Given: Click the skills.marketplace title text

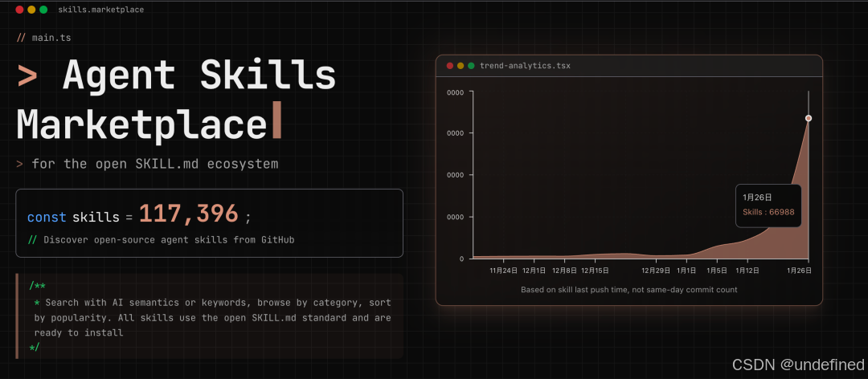Looking at the screenshot, I should [x=100, y=10].
